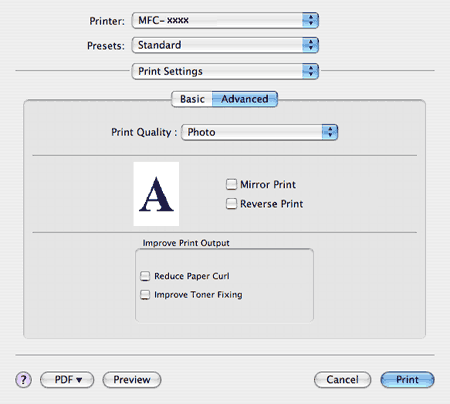The image size is (450, 404).
Task: Click the Presets popup arrow icon
Action: click(x=310, y=45)
